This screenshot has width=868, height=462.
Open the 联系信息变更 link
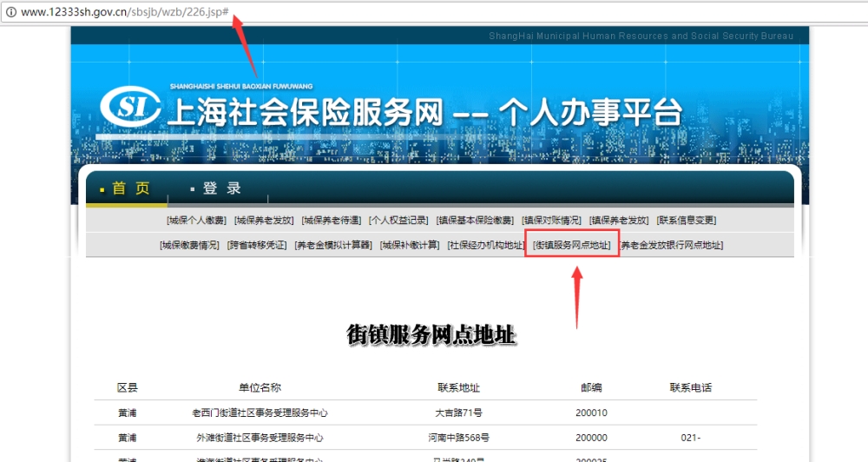coord(687,221)
